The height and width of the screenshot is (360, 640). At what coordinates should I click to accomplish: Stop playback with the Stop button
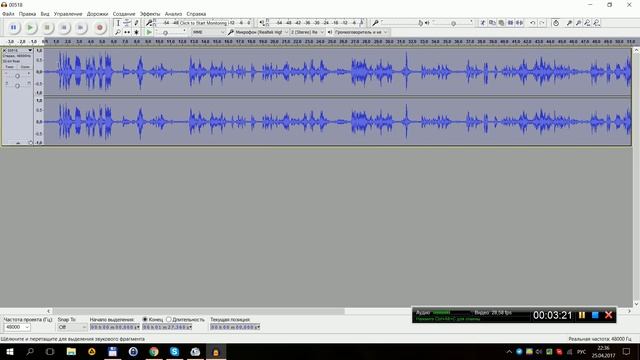click(x=47, y=27)
